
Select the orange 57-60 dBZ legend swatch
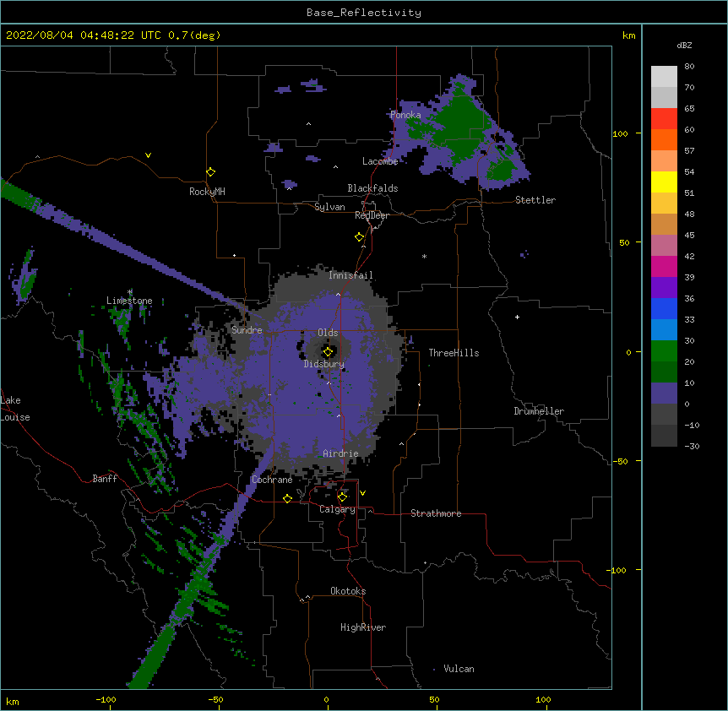(x=664, y=139)
